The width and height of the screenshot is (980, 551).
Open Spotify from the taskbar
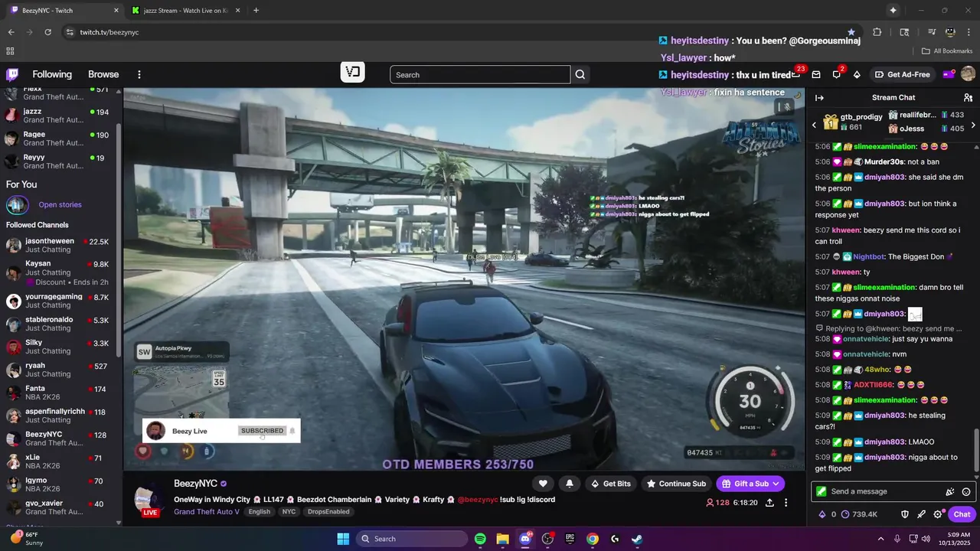point(480,539)
